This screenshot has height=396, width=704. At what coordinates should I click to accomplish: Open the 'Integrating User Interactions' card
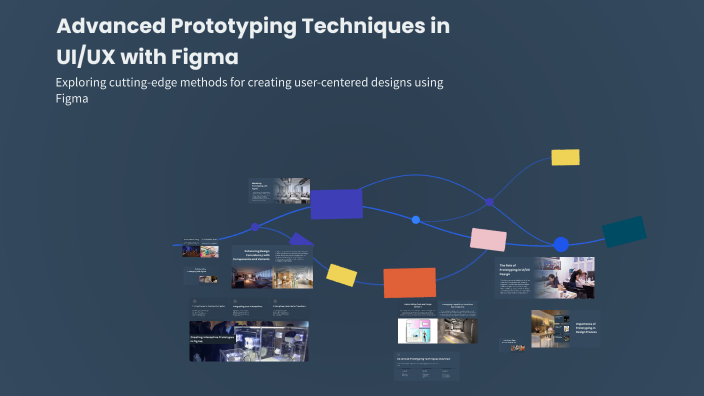click(x=248, y=308)
